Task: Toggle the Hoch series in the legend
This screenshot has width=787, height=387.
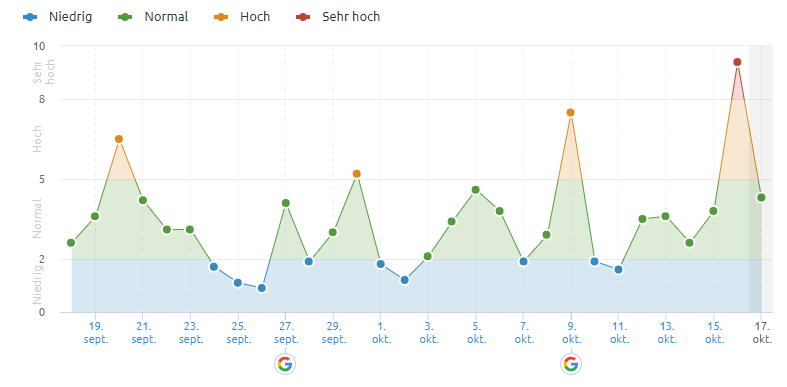Action: (x=242, y=17)
